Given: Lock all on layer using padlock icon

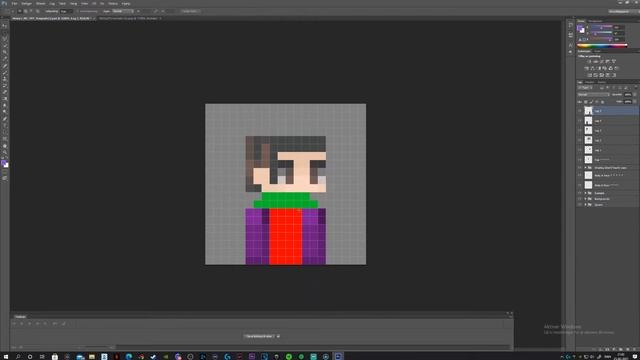Looking at the screenshot, I should point(603,102).
